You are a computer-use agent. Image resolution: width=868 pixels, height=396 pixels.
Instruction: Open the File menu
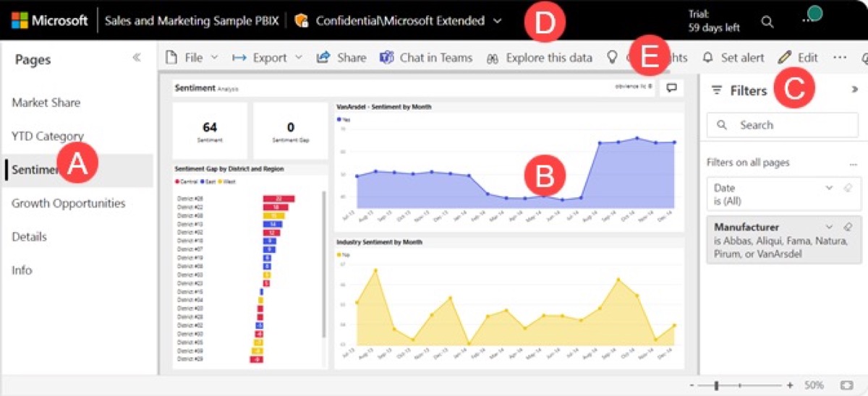[192, 58]
